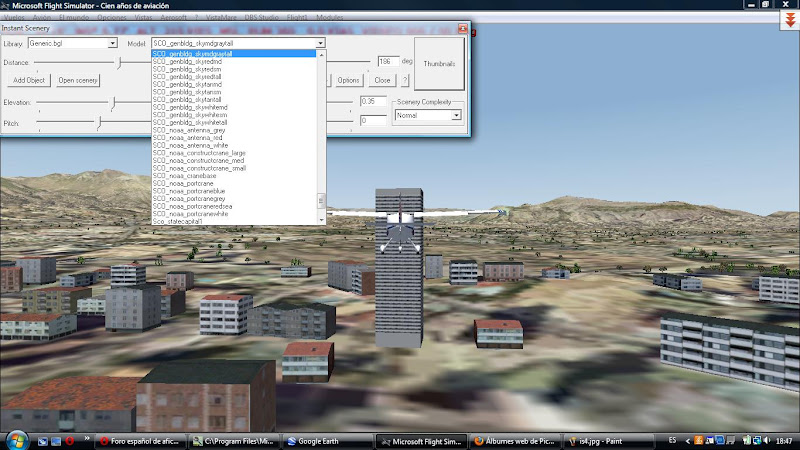
Task: Open the Vistas menu
Action: (143, 17)
